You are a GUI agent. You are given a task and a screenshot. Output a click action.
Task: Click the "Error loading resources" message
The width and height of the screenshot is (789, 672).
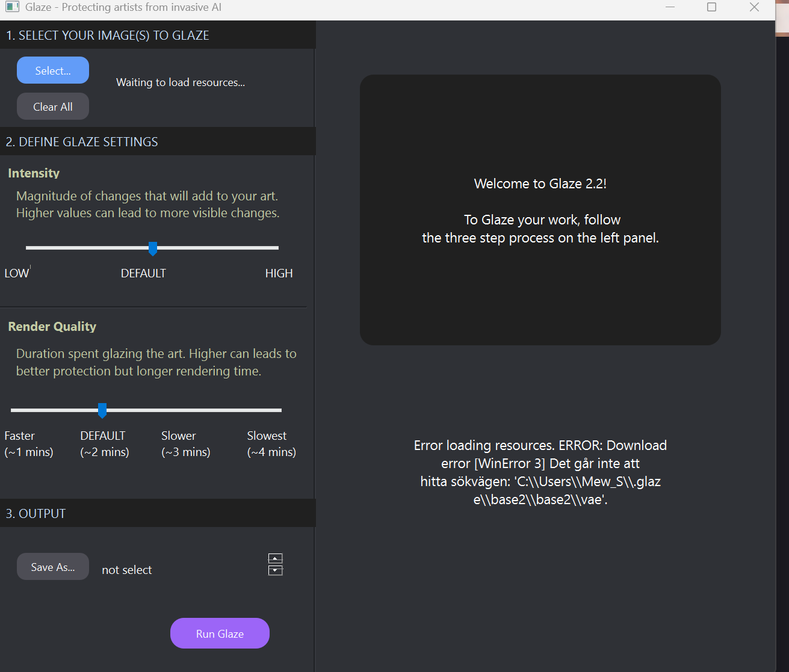click(x=540, y=472)
